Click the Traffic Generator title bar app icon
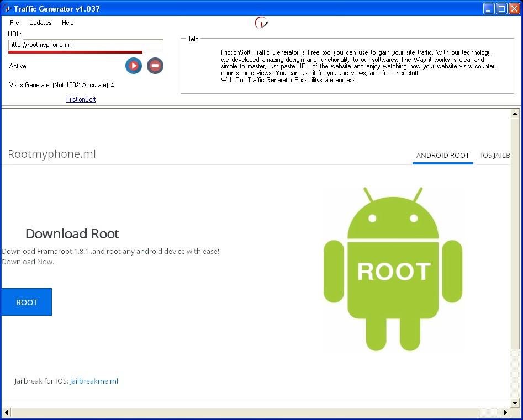The width and height of the screenshot is (523, 420). (x=7, y=9)
